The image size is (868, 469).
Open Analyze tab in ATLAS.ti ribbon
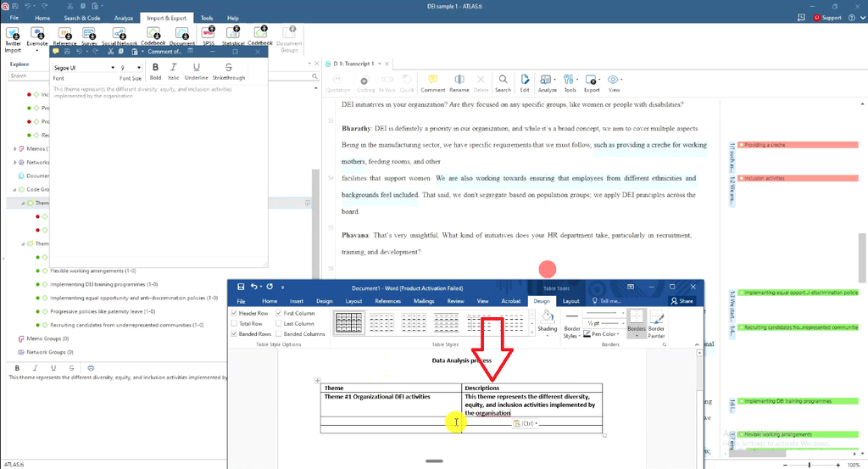pos(124,18)
